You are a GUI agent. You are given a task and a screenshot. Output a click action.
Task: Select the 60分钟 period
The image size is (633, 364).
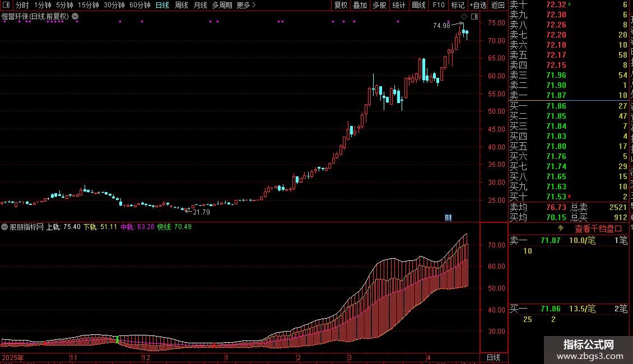point(139,5)
